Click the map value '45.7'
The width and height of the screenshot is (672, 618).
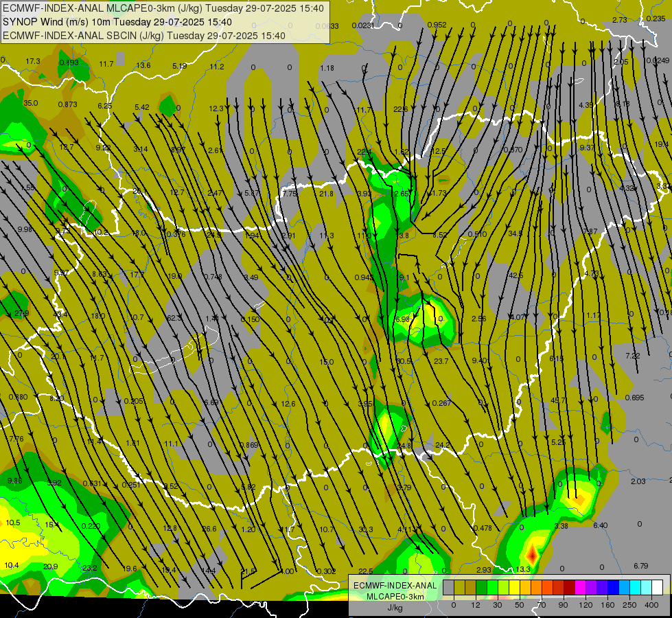point(558,400)
